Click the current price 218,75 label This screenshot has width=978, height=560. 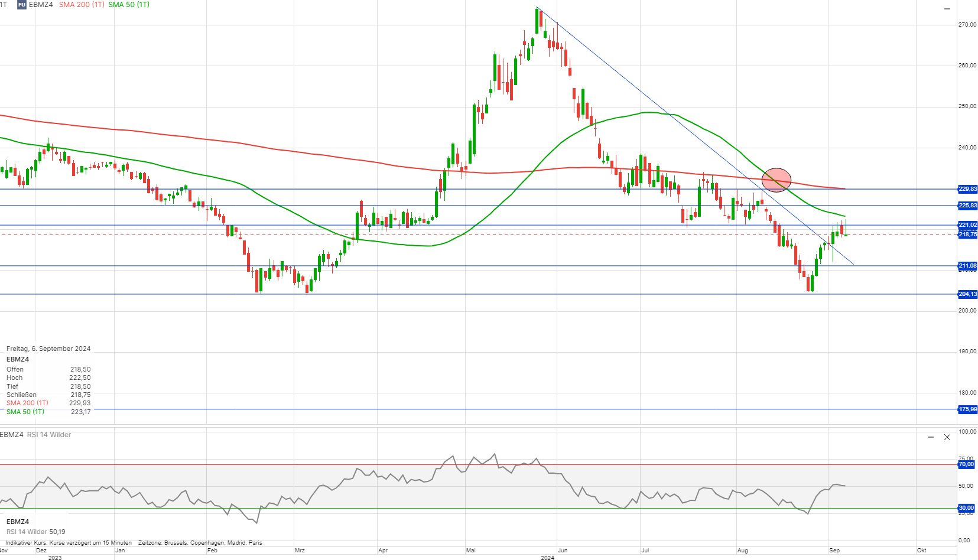point(967,235)
